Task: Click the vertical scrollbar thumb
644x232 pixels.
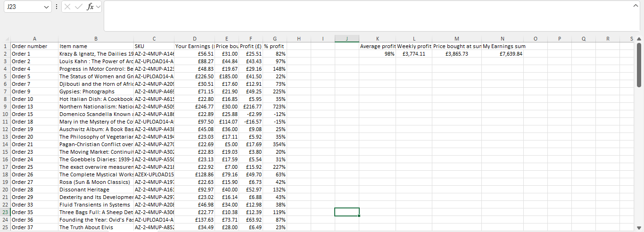Action: click(x=639, y=65)
